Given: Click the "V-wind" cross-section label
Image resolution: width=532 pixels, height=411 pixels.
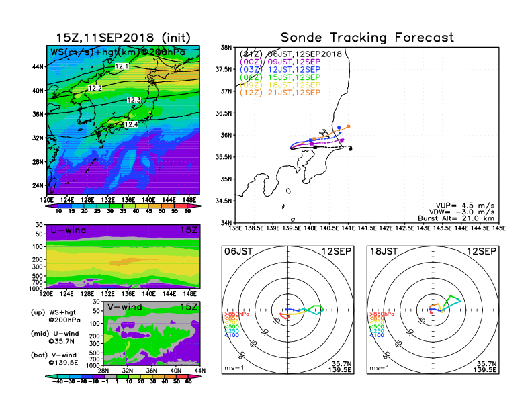Looking at the screenshot, I should click(x=124, y=307).
